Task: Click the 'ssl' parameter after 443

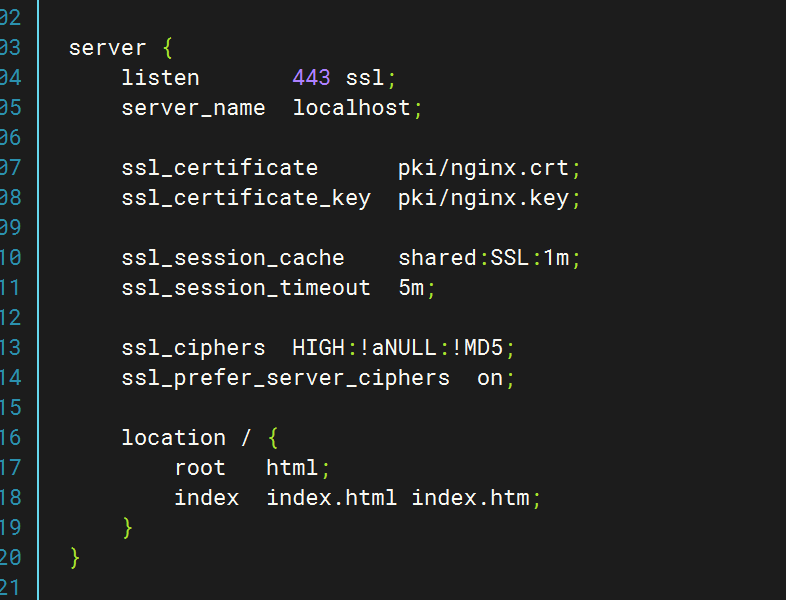Action: point(364,78)
